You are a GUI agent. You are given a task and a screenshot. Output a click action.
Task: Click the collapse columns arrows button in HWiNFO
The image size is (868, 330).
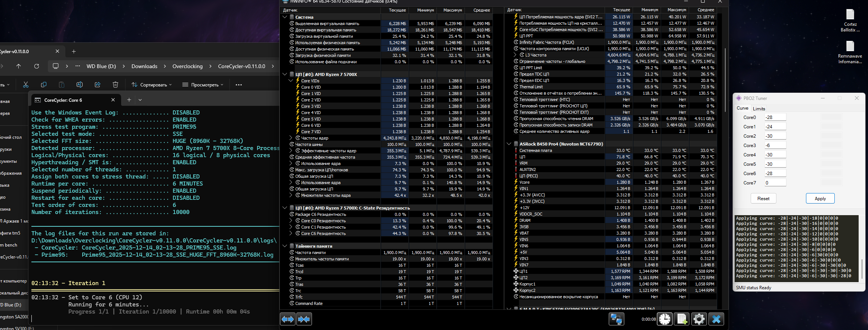point(304,319)
